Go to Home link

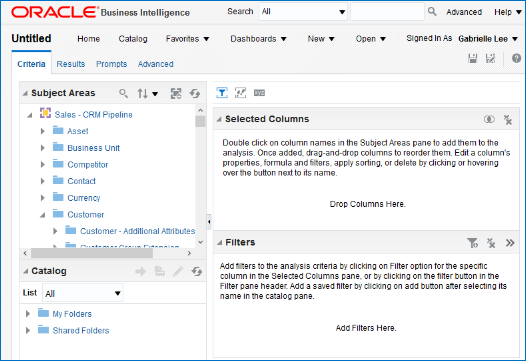(x=89, y=39)
